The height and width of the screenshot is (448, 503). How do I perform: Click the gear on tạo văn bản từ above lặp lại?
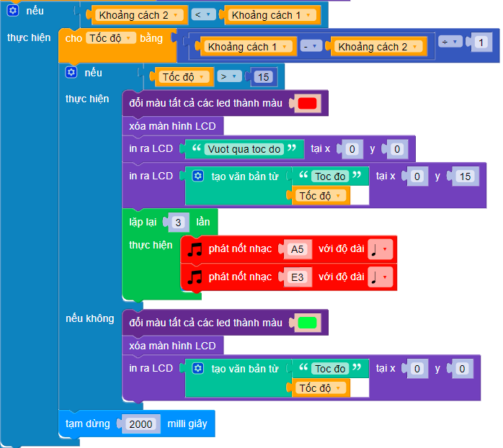198,176
